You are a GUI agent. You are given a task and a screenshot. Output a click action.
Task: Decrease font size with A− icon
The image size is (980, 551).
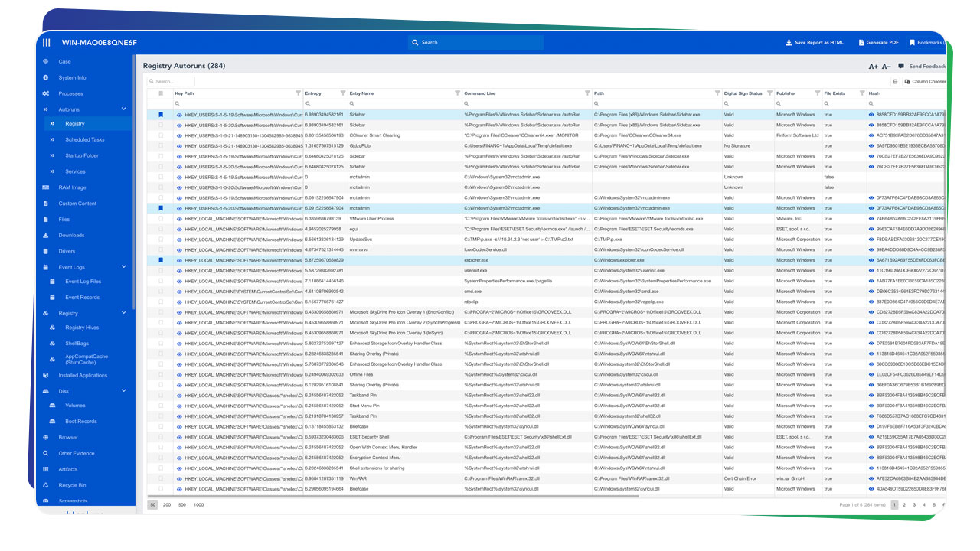point(886,67)
